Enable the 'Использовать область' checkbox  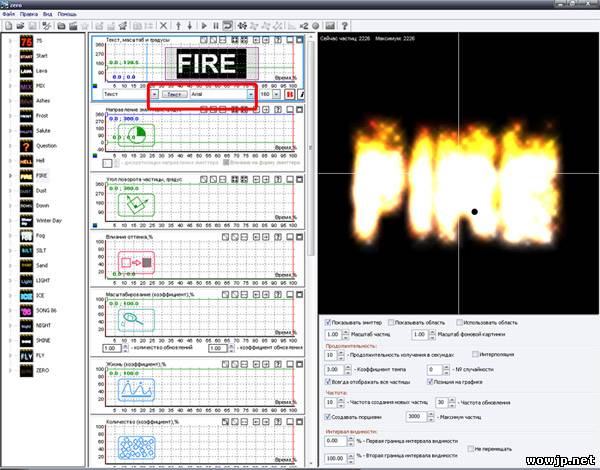[459, 324]
